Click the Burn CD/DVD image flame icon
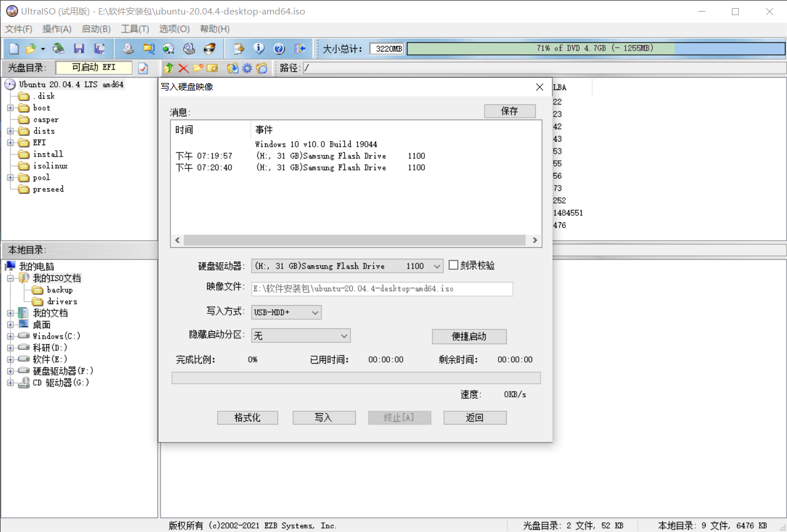 [x=210, y=49]
